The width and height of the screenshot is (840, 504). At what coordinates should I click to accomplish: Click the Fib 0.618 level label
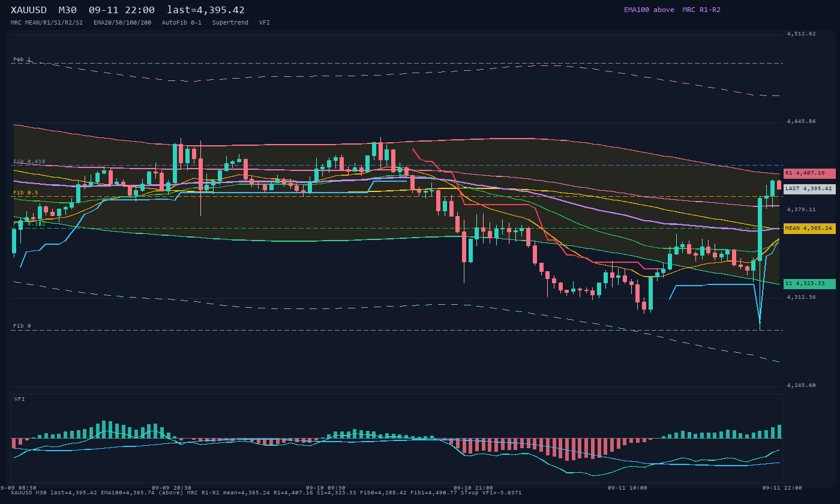29,162
